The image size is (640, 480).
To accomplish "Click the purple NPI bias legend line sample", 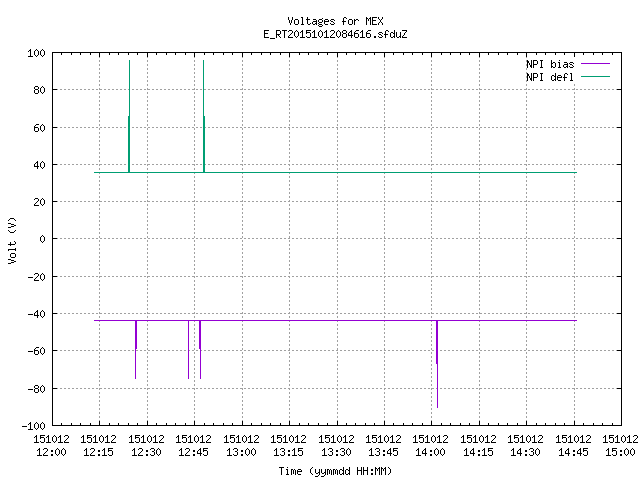I will coord(595,64).
